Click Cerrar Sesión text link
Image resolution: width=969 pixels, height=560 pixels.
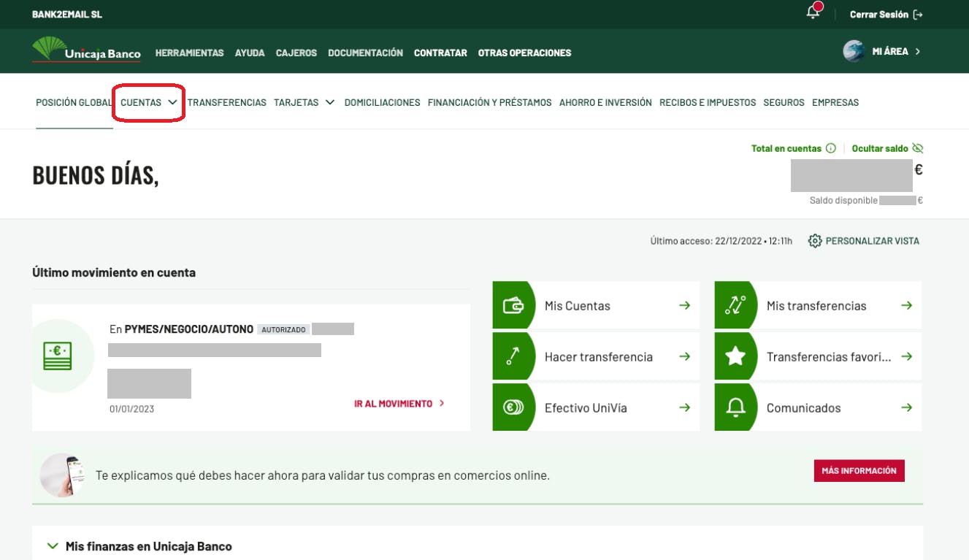(879, 15)
